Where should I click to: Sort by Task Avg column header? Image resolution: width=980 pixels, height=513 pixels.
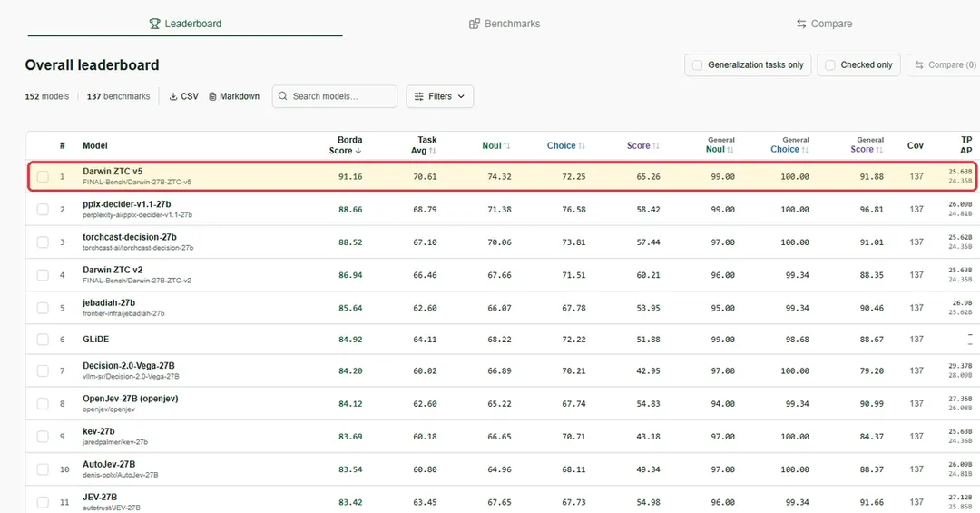click(x=425, y=145)
